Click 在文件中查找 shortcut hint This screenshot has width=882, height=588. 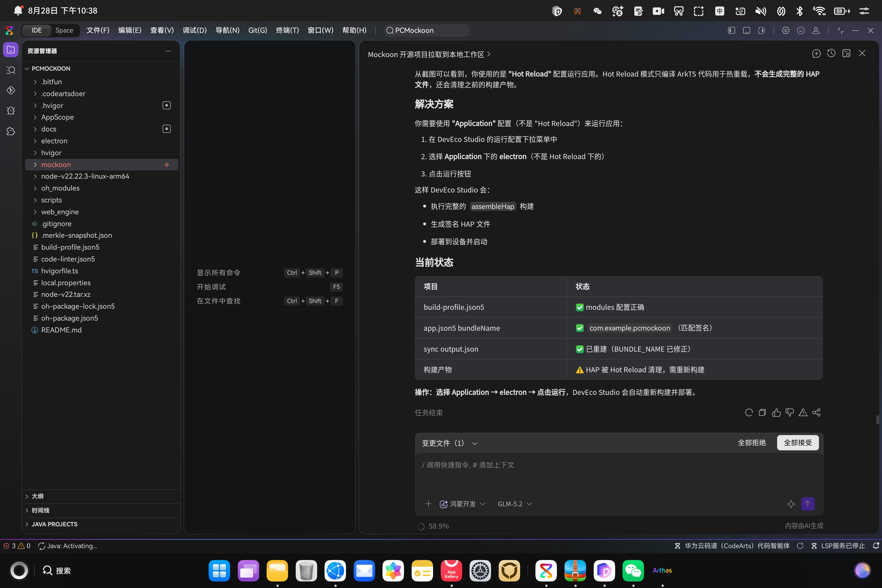click(x=219, y=301)
